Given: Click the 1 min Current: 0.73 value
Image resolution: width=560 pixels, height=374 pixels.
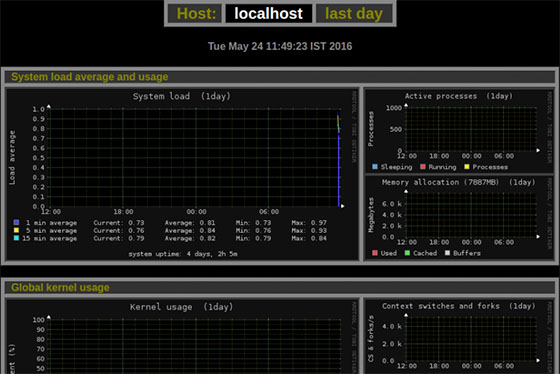Looking at the screenshot, I should pos(119,223).
